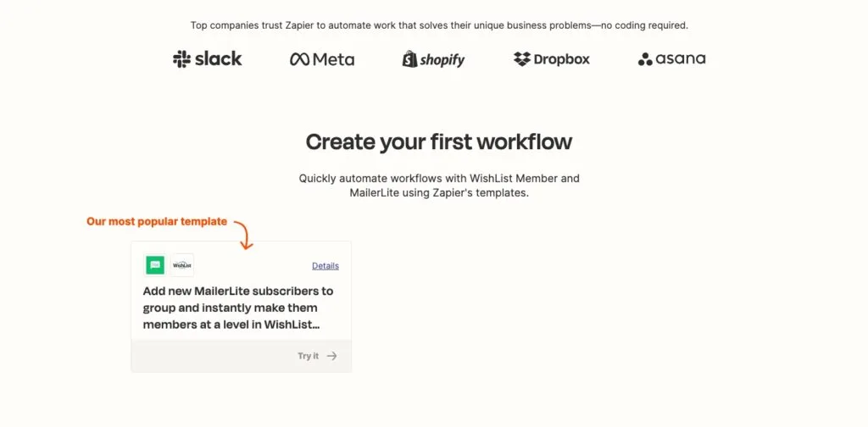The width and height of the screenshot is (868, 427).
Task: Click the right arrow beside Try it
Action: [332, 356]
